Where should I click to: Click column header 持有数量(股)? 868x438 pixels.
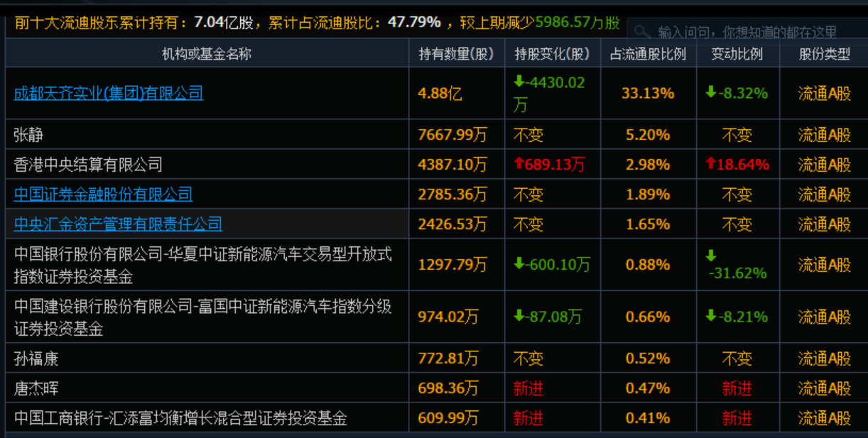[457, 54]
